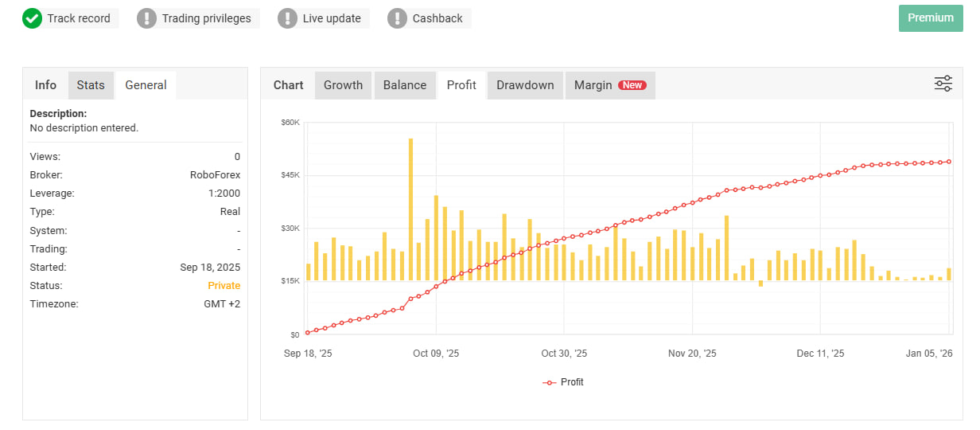
Task: Click the green Premium button
Action: pos(930,18)
